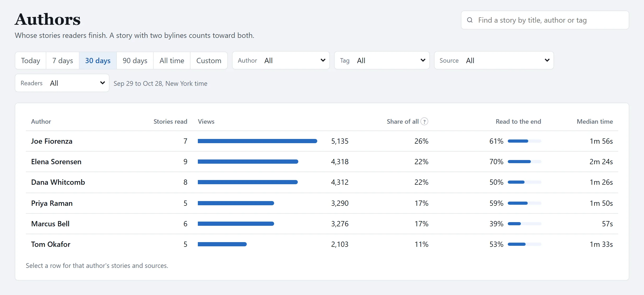Choose the All time range
This screenshot has width=644, height=295.
[x=172, y=61]
